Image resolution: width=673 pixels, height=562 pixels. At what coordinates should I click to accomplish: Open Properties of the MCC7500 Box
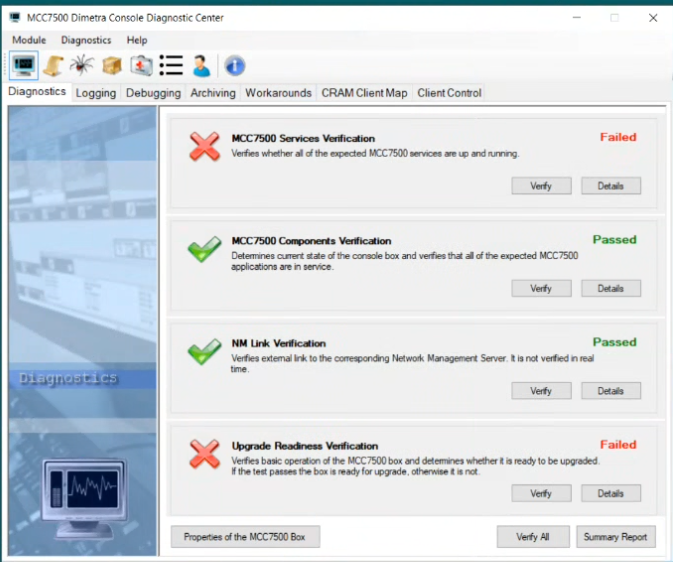(245, 537)
